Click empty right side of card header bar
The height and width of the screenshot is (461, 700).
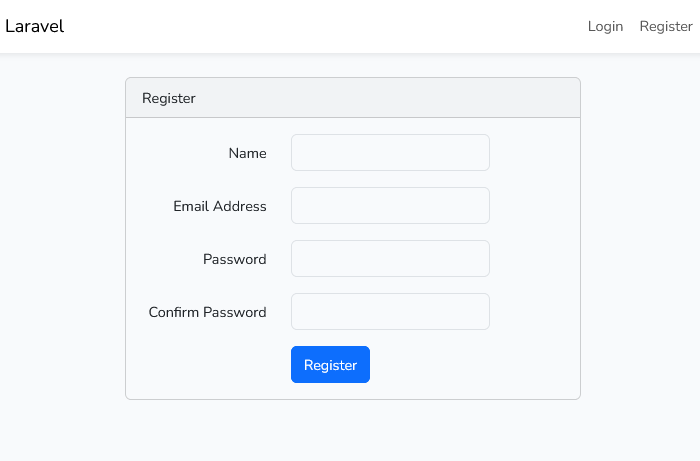coord(450,98)
